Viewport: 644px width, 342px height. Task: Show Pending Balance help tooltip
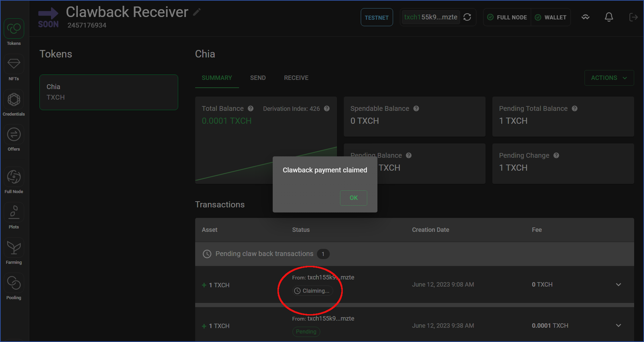click(x=409, y=155)
